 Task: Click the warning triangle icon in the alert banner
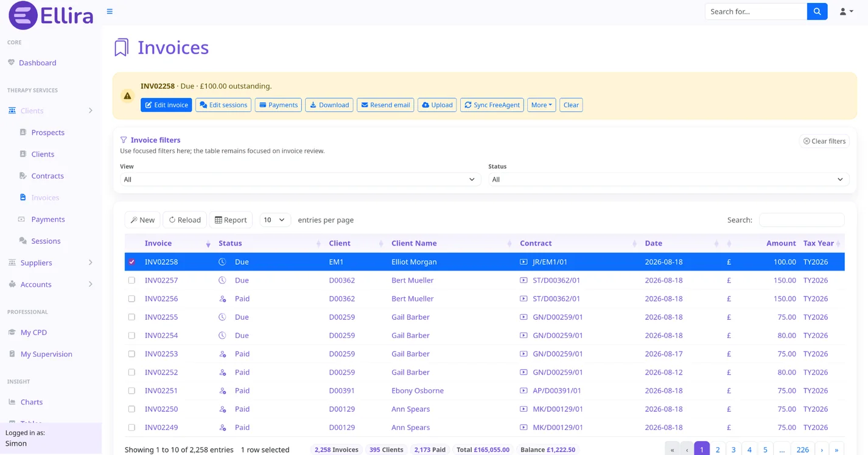pyautogui.click(x=127, y=96)
